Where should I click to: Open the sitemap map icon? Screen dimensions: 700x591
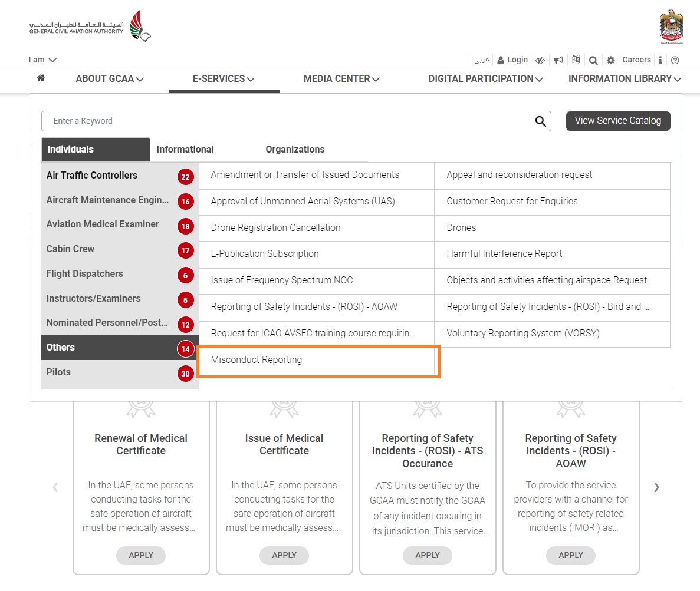click(576, 60)
